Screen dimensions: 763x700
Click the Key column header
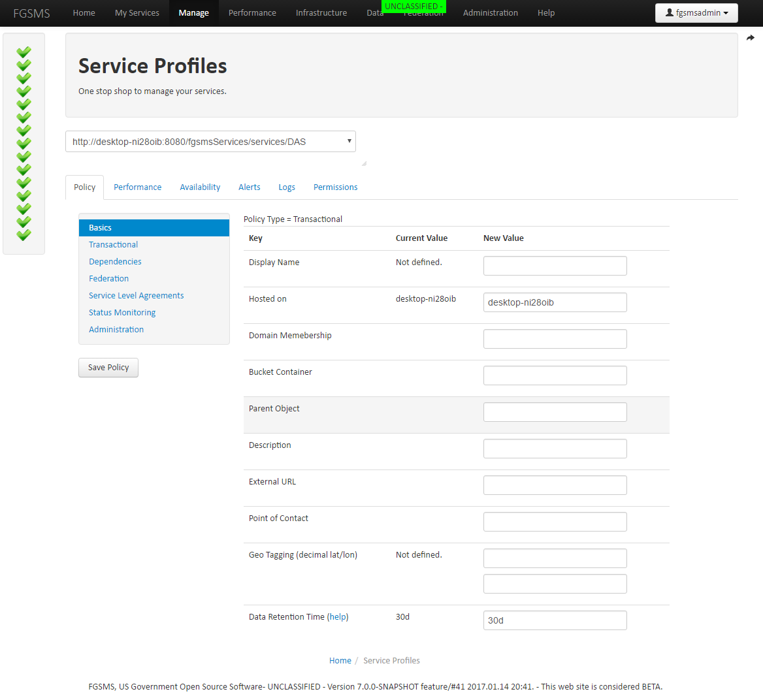coord(255,238)
